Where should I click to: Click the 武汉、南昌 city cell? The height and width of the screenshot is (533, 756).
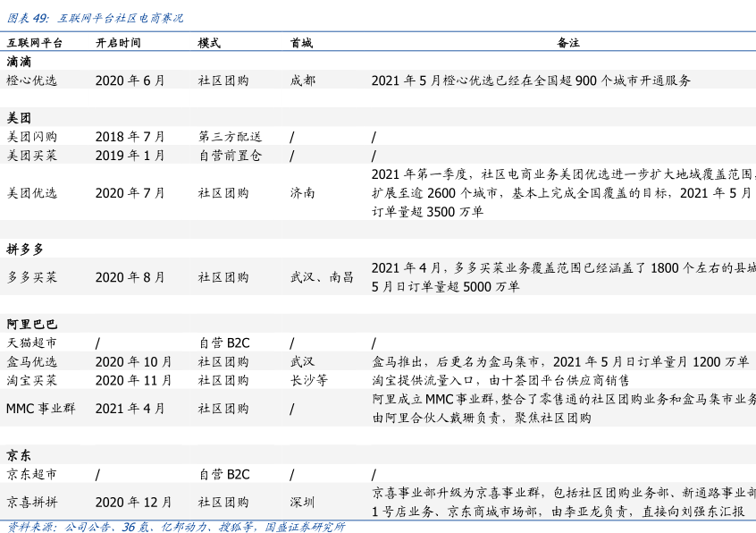click(322, 277)
